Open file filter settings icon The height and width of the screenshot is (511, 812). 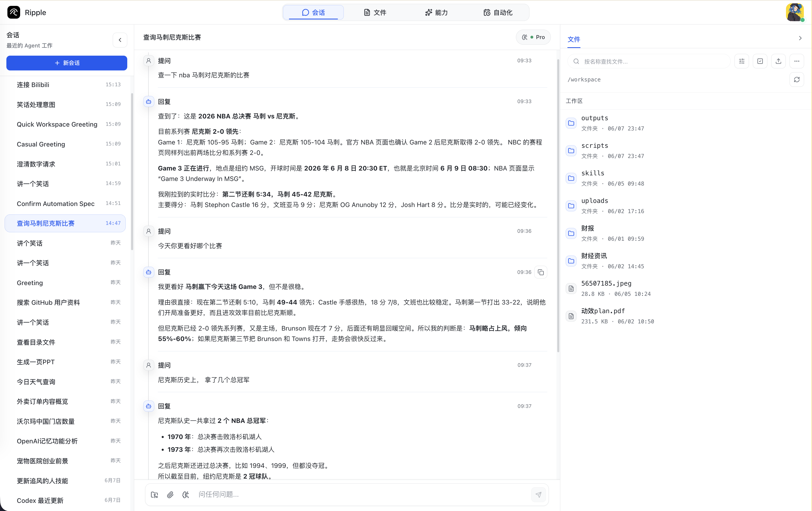(x=742, y=61)
